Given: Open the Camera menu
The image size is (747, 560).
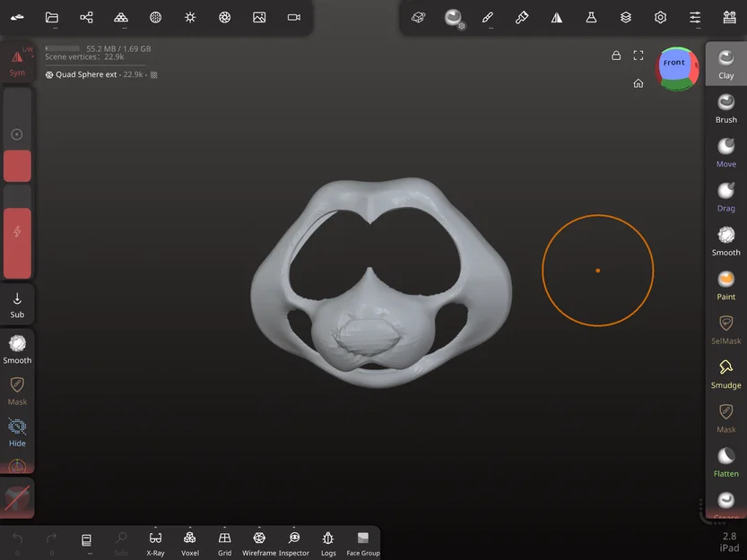Looking at the screenshot, I should pos(294,18).
